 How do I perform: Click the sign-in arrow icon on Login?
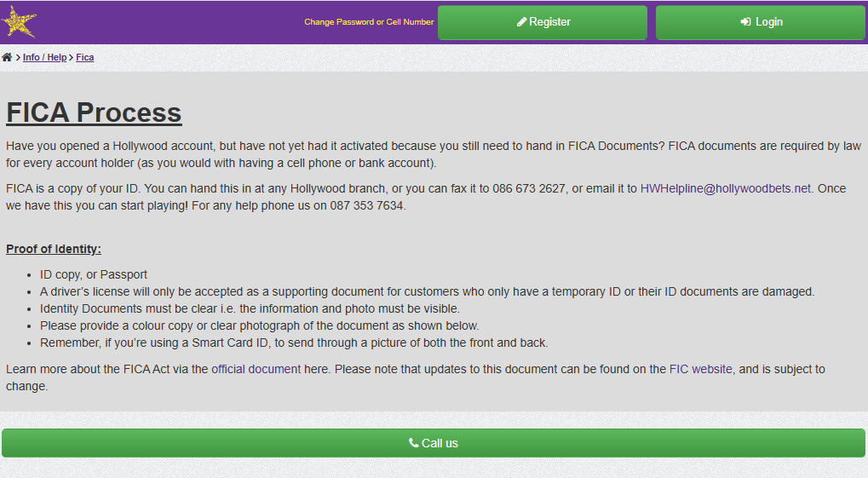coord(745,21)
